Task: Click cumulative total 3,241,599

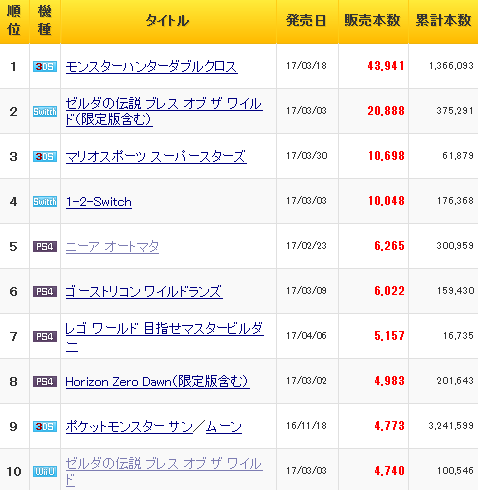Action: [x=451, y=426]
